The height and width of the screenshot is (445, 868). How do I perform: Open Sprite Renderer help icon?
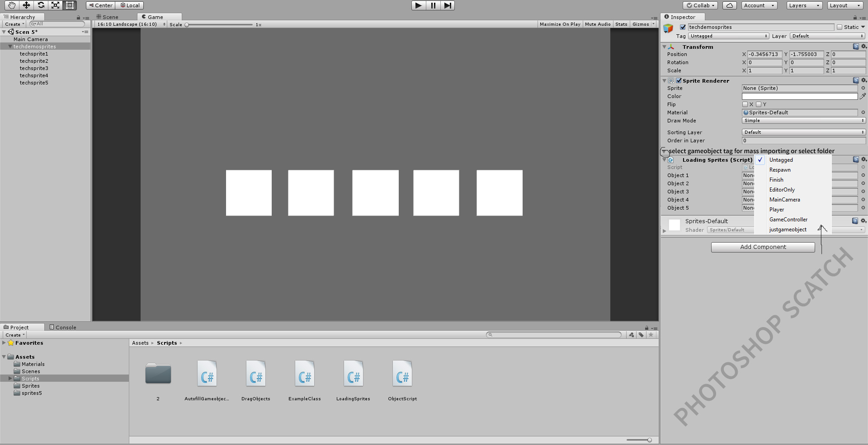(x=855, y=80)
